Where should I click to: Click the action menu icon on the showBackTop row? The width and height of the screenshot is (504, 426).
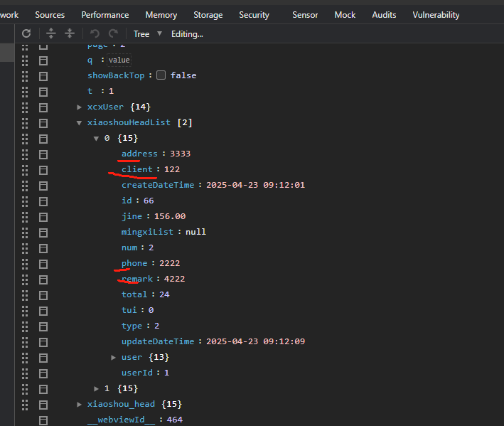pos(43,76)
